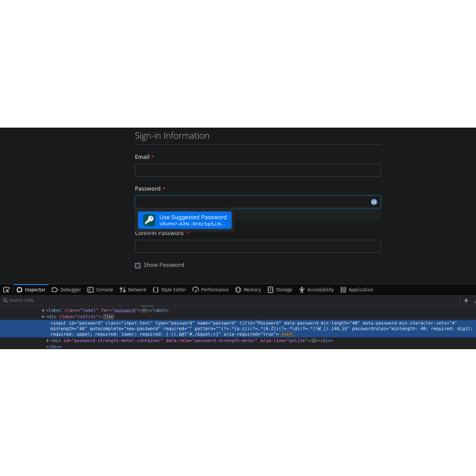The height and width of the screenshot is (476, 476).
Task: Open the Storage panel
Action: point(279,290)
